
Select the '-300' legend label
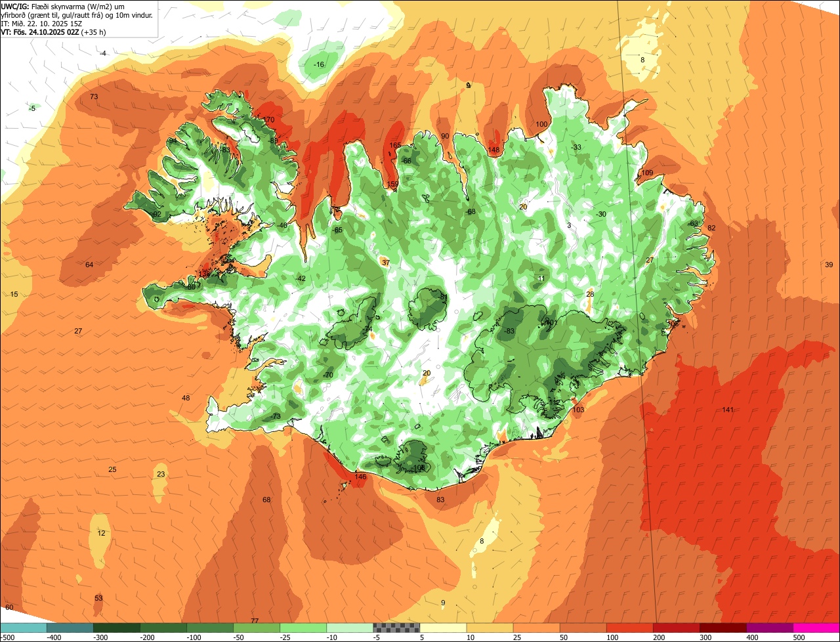[101, 637]
